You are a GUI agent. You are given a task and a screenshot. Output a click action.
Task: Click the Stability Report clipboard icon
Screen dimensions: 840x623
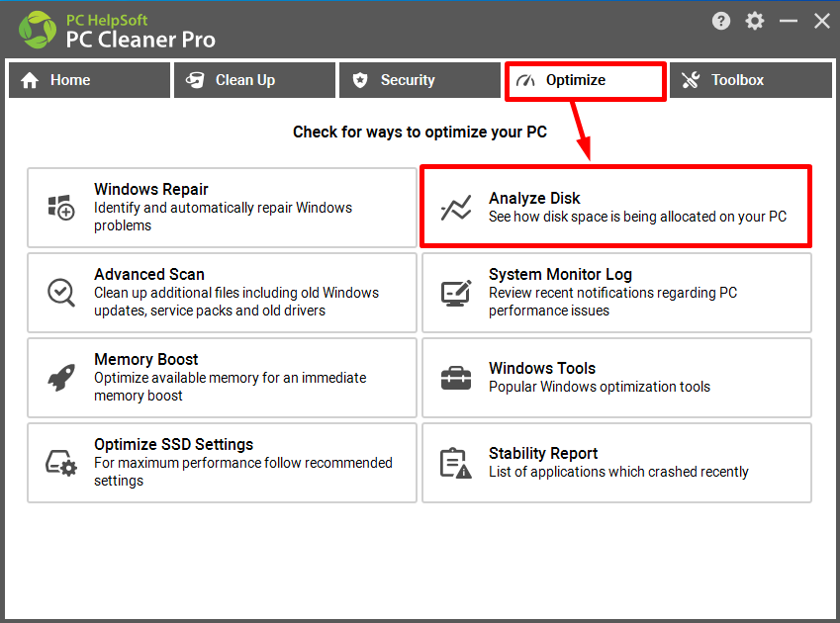(456, 463)
